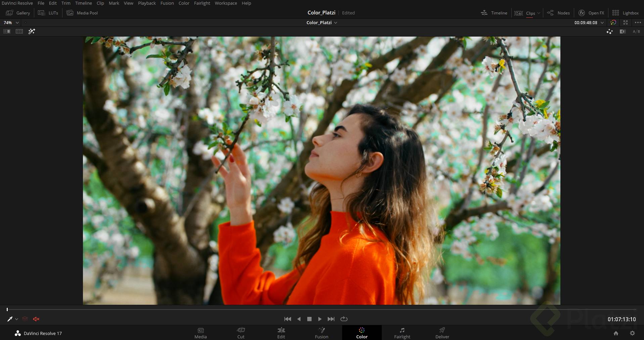Open the Color_Platzi timeline dropdown
This screenshot has height=340, width=644.
point(335,22)
